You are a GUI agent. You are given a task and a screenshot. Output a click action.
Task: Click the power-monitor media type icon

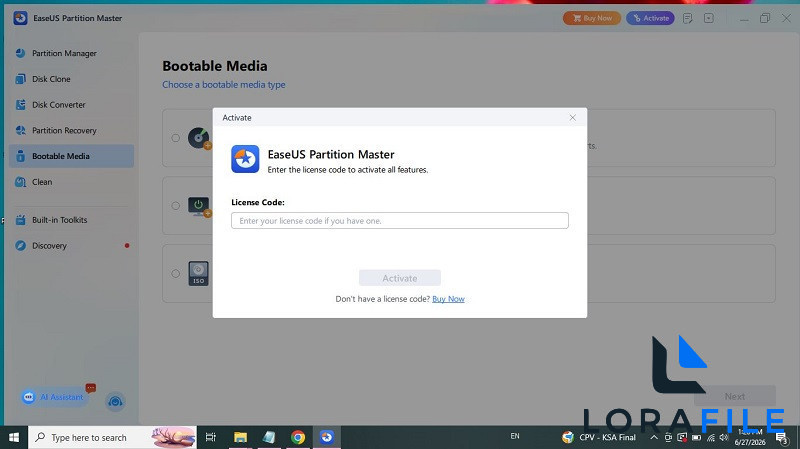(198, 206)
